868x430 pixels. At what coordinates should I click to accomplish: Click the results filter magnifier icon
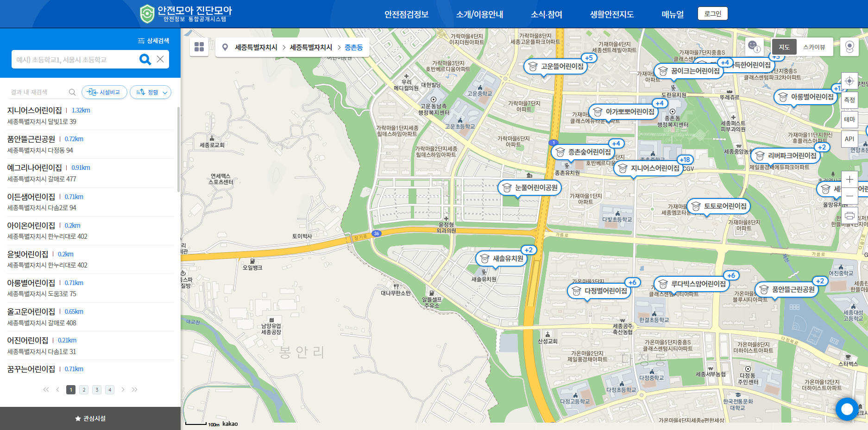tap(72, 92)
